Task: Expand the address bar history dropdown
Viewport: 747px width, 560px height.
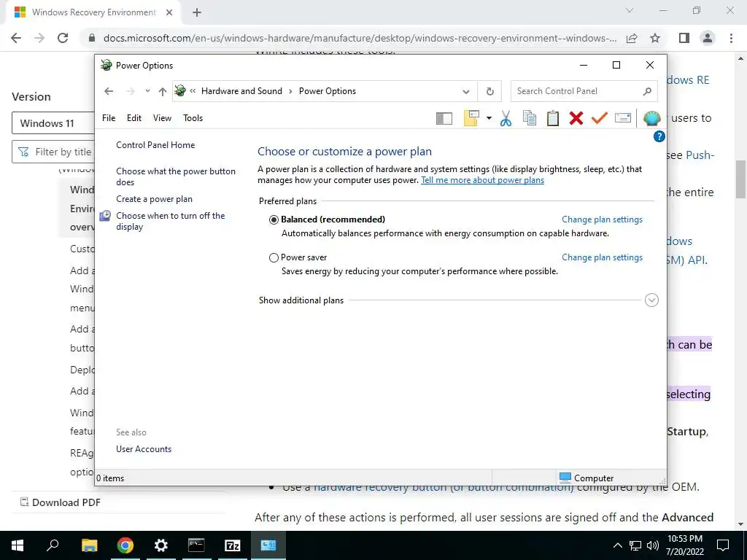Action: pos(466,91)
